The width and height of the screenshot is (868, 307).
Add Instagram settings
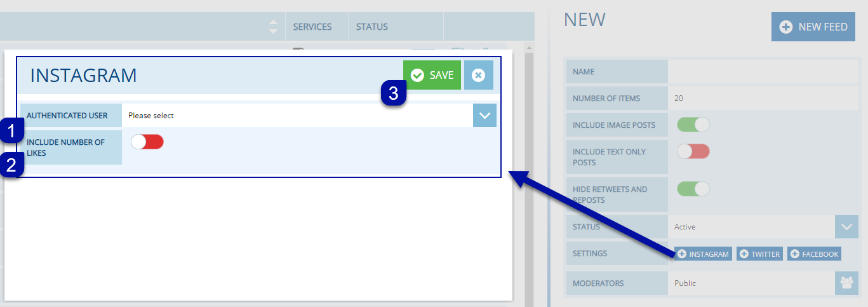(703, 254)
